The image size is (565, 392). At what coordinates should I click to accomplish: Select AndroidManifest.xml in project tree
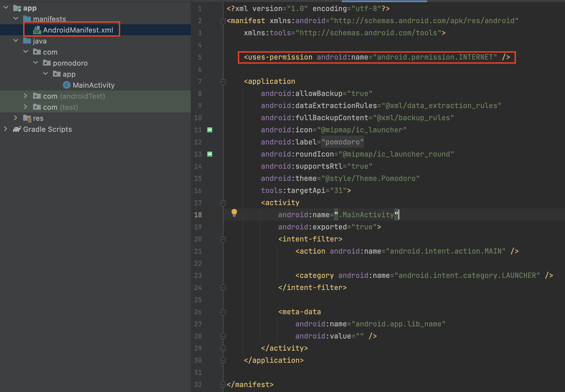pos(78,30)
